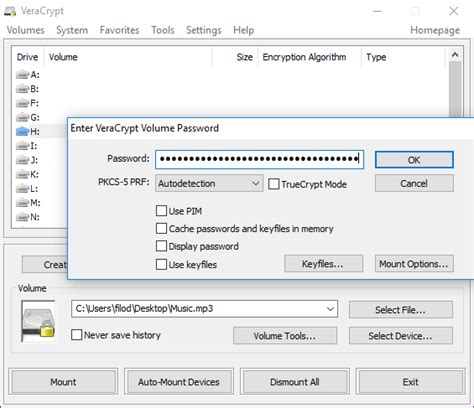This screenshot has width=474, height=408.
Task: Select drive M: icon in list
Action: pos(22,203)
